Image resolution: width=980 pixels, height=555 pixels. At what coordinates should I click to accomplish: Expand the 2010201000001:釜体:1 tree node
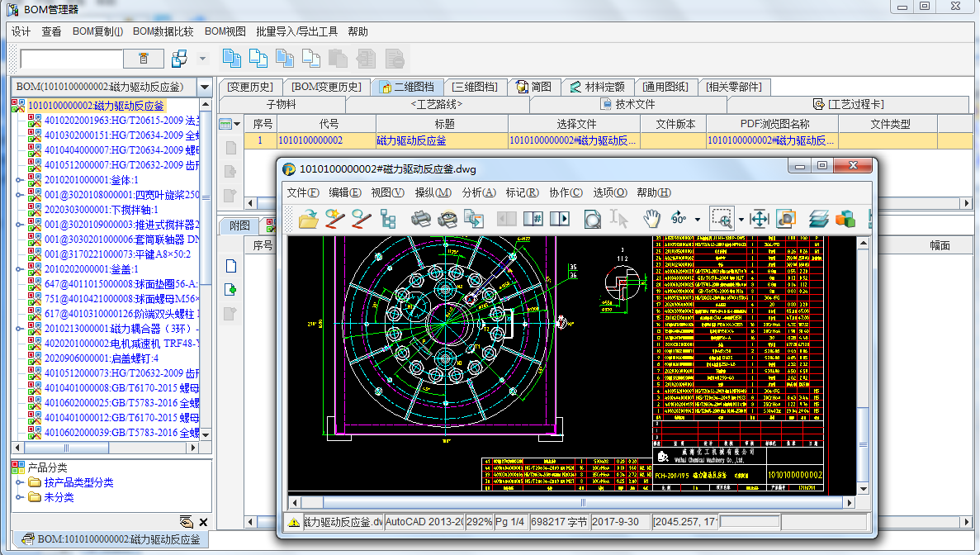pyautogui.click(x=19, y=180)
